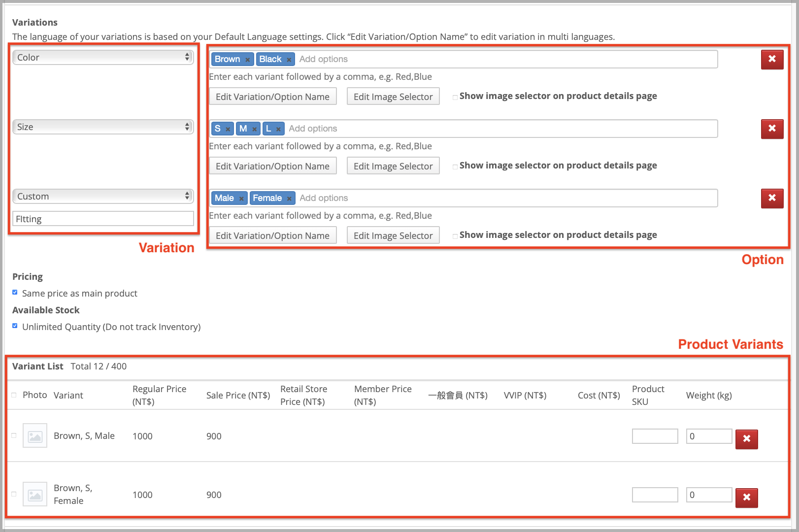Open the Size variation dropdown
The height and width of the screenshot is (532, 799).
102,127
